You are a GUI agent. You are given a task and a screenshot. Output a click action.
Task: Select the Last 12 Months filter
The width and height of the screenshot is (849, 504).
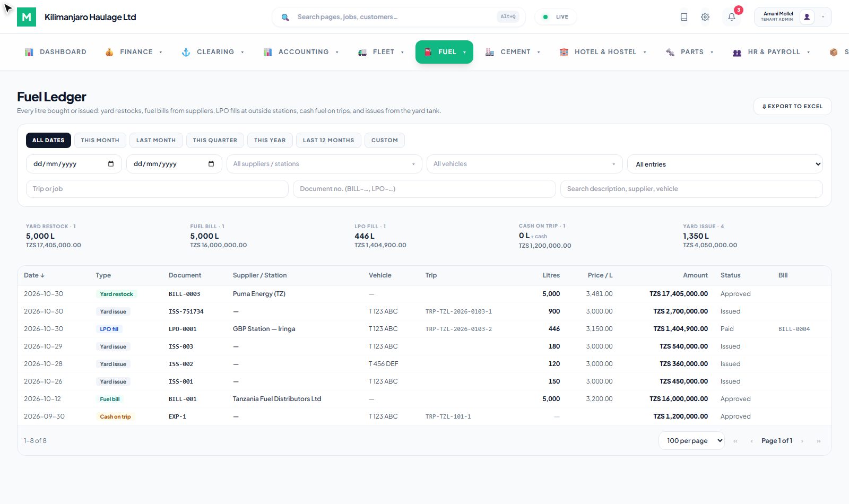click(328, 140)
